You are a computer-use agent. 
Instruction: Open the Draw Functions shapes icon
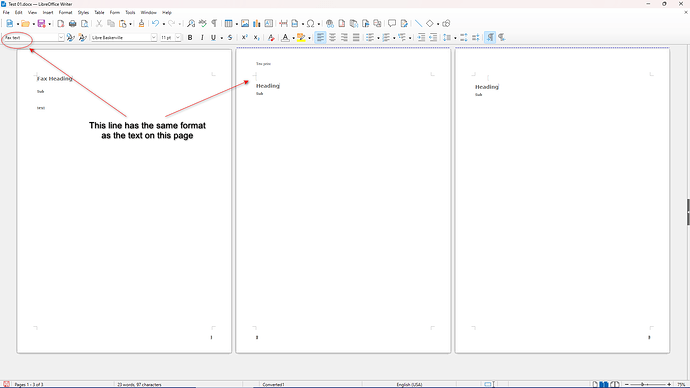[446, 23]
